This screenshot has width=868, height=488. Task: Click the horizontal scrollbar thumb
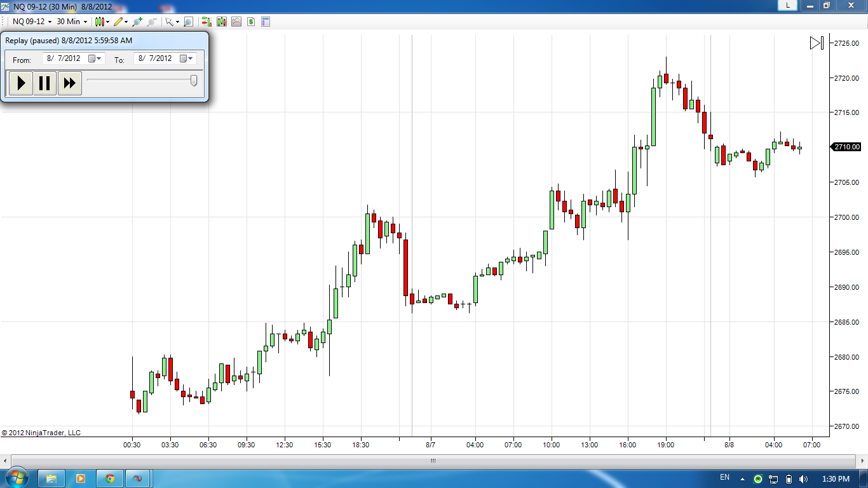[x=433, y=461]
